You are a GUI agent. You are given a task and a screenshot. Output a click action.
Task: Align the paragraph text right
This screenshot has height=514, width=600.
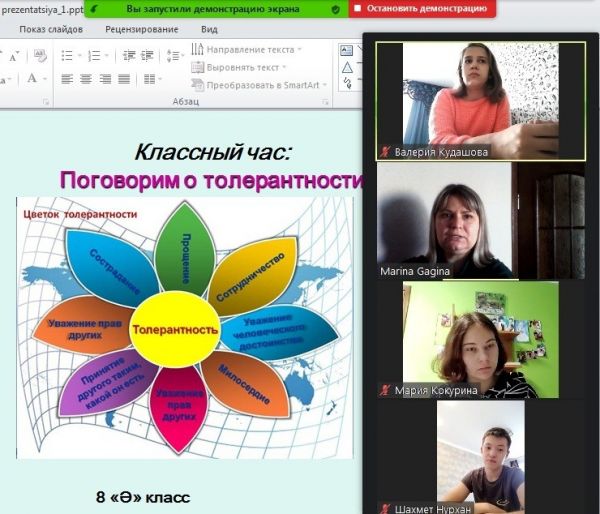(x=105, y=79)
